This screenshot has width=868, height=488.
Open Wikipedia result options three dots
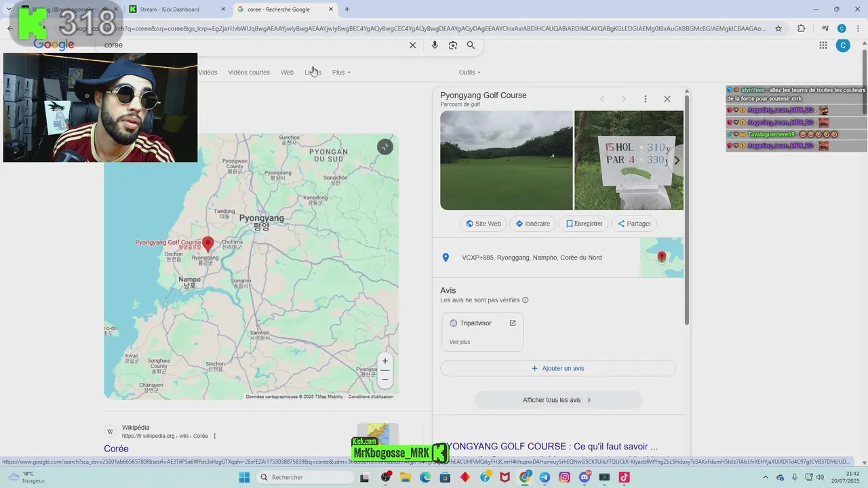coord(215,436)
